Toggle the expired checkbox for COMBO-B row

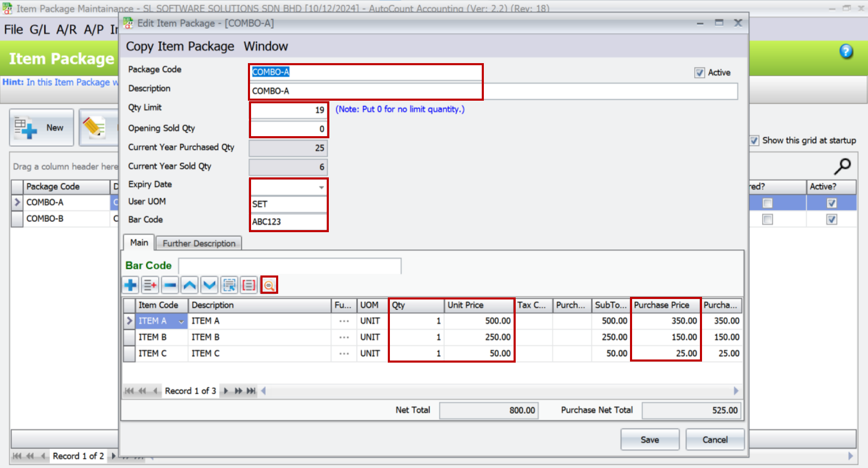tap(767, 220)
